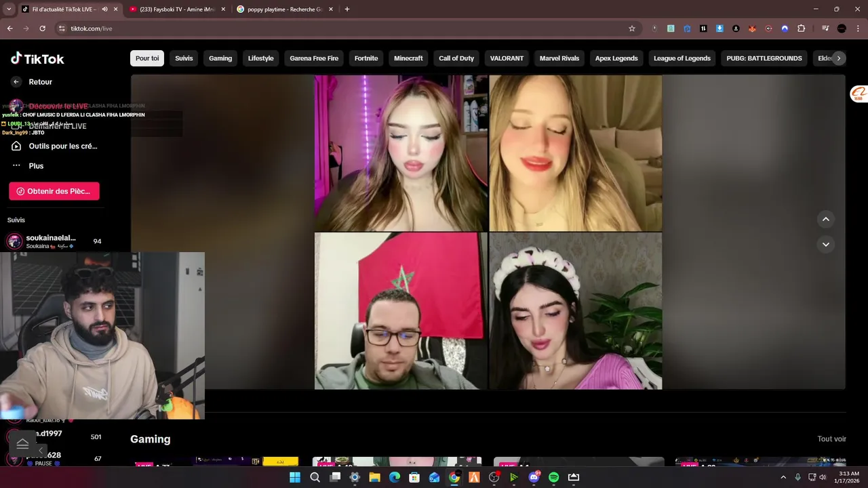Open tab search dropdown arrow
Screen dimensions: 868x488
click(x=9, y=9)
